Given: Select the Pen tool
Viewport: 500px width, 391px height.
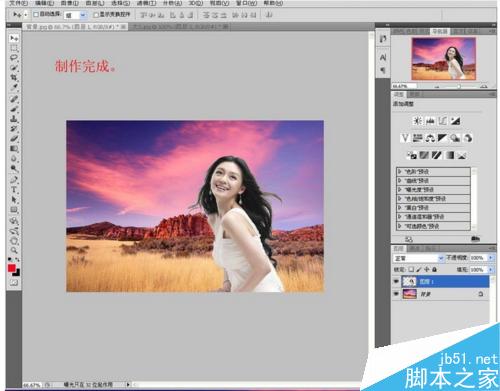Looking at the screenshot, I should pyautogui.click(x=14, y=180).
